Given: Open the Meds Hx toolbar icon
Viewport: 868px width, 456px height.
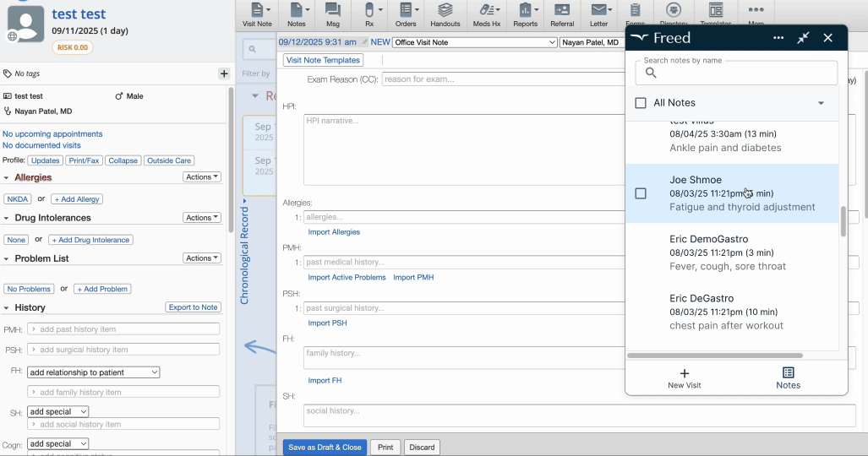Looking at the screenshot, I should click(x=487, y=15).
